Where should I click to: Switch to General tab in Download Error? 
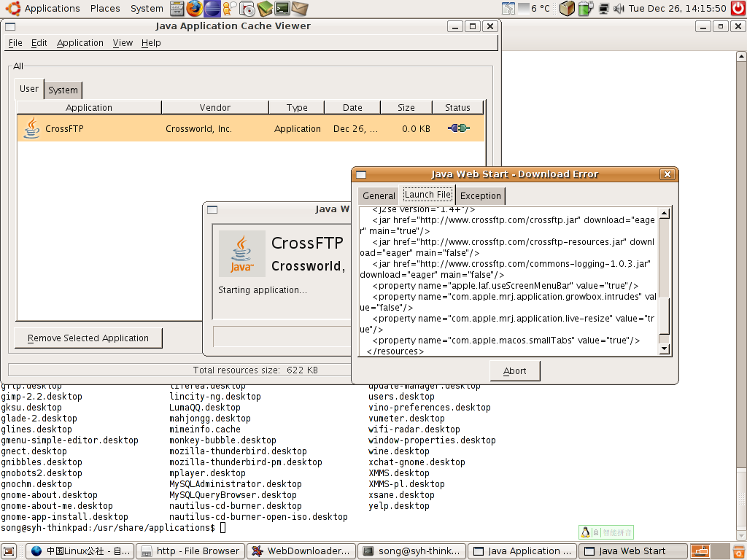coord(379,195)
